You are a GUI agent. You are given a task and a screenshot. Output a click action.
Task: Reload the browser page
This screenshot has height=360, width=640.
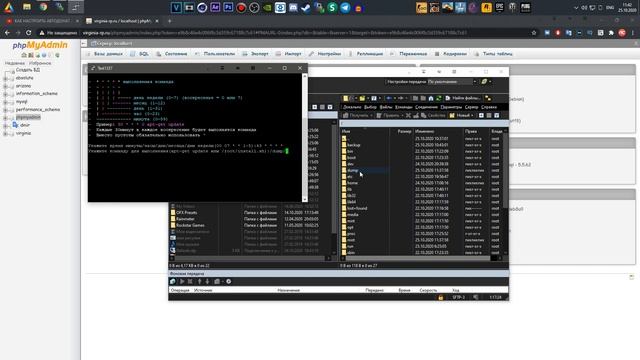[28, 33]
